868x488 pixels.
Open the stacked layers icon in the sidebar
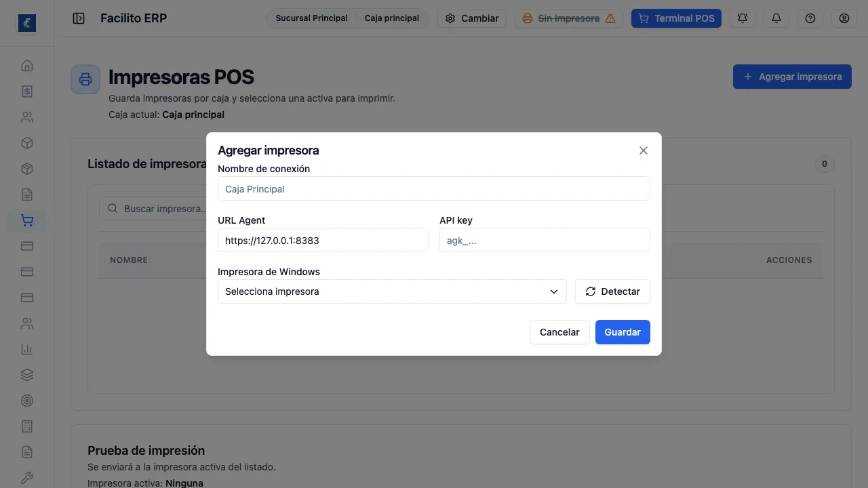(27, 375)
